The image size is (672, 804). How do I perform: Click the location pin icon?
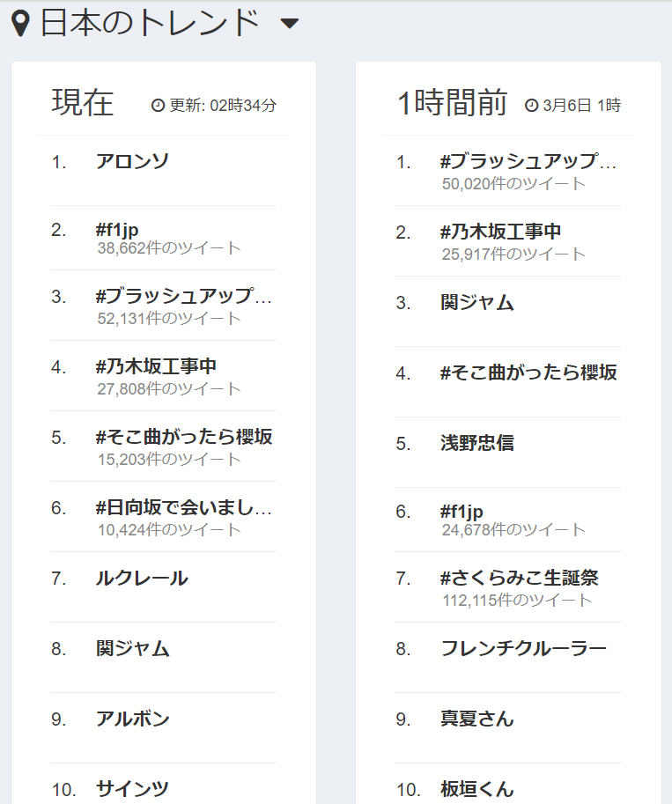point(23,24)
